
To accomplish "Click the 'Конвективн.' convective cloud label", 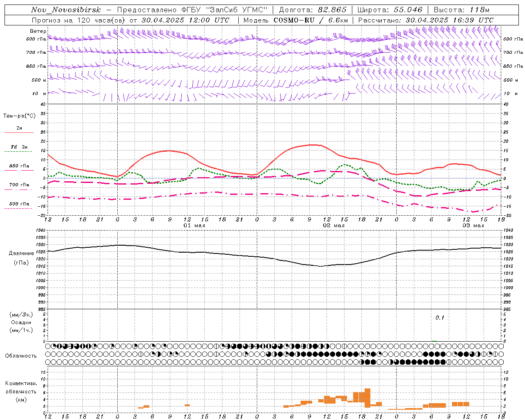I will tap(21, 383).
